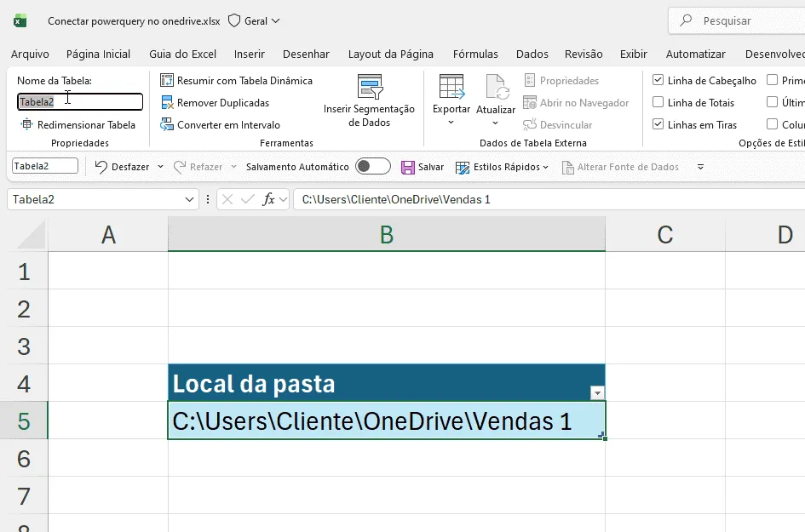Screen dimensions: 805x532
Task: Open the Refazer history dropdown
Action: coord(234,167)
